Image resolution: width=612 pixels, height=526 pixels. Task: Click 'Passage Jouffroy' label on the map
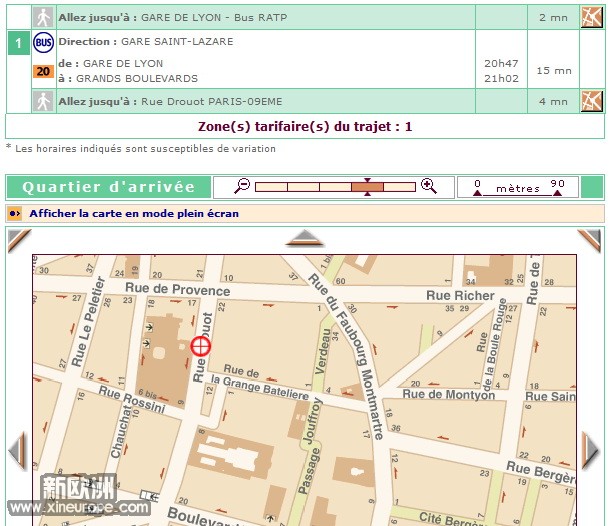point(309,446)
